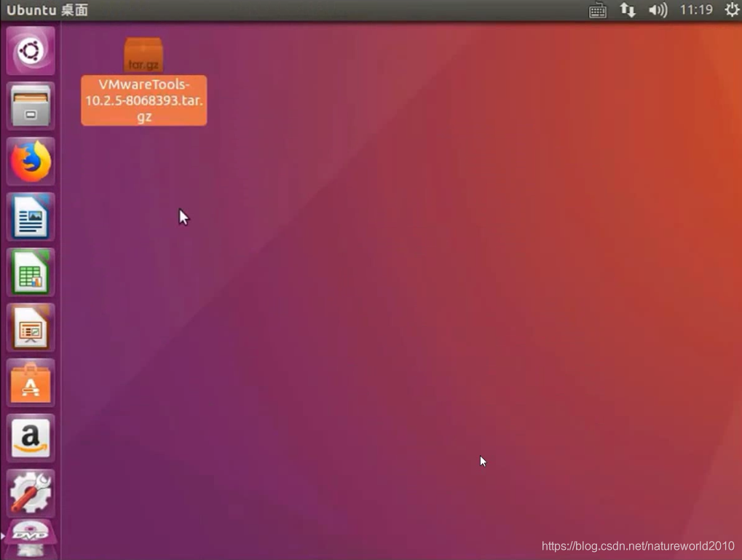Screen dimensions: 742x560
Task: Open the network connection indicator
Action: click(x=628, y=10)
